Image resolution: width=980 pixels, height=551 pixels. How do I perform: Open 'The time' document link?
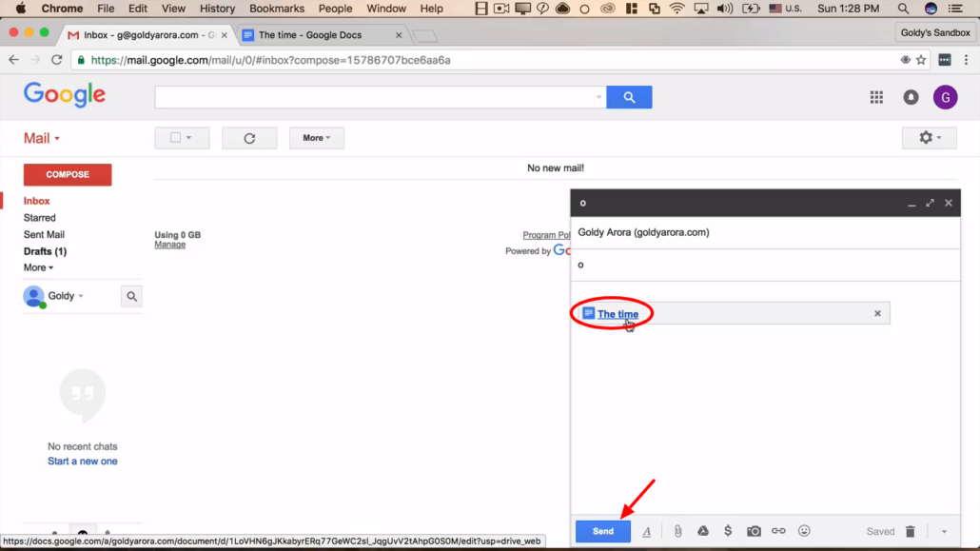click(617, 314)
